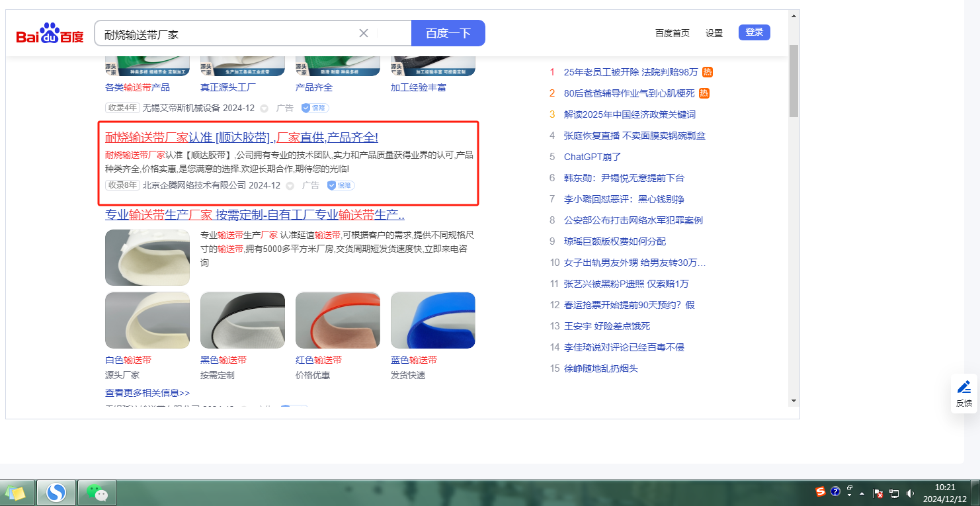Viewport: 980px width, 506px height.
Task: Open the result 专业输送带生产厂家 按需定制
Action: tap(255, 215)
